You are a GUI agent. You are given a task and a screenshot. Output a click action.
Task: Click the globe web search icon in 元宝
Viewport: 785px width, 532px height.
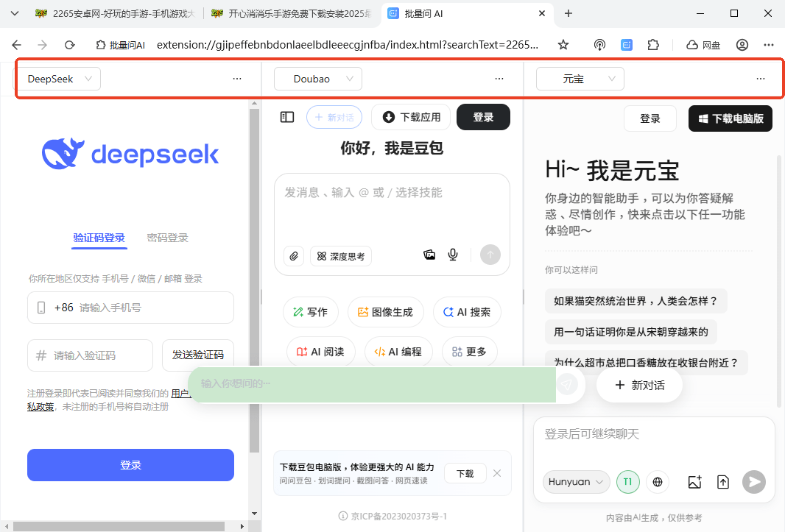tap(658, 482)
